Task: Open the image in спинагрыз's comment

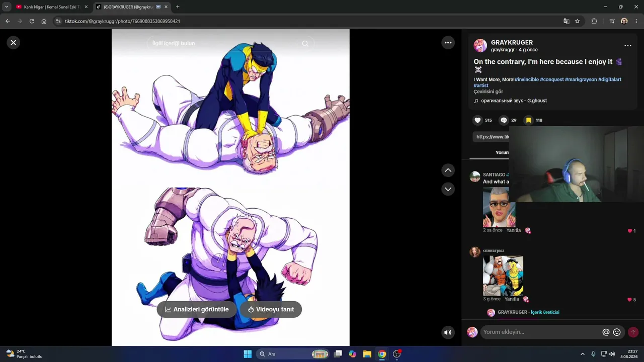Action: (503, 276)
